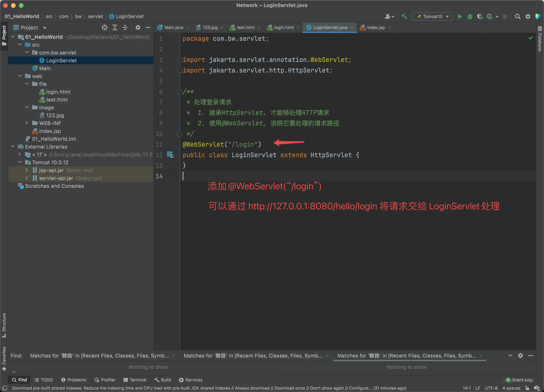Select test.html in project tree
The image size is (544, 392).
(57, 100)
